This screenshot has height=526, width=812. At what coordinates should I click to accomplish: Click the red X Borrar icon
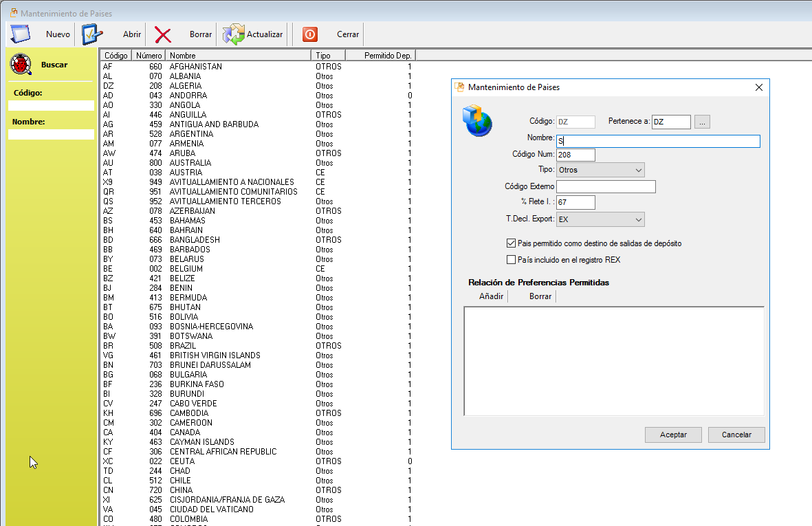(163, 34)
